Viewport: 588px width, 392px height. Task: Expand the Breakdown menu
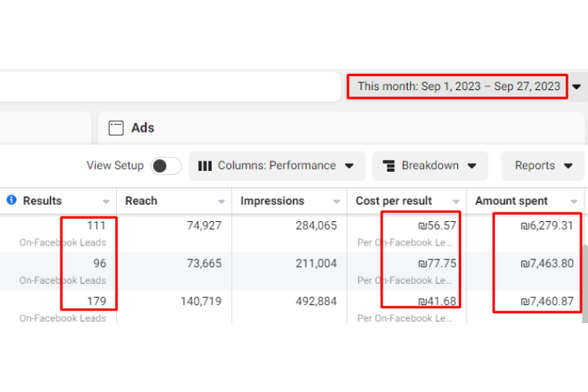tap(430, 165)
